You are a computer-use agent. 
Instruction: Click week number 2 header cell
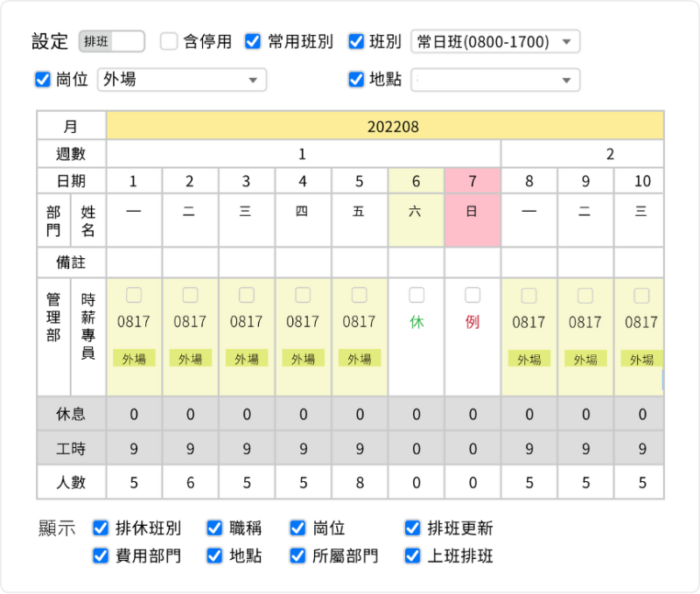583,154
